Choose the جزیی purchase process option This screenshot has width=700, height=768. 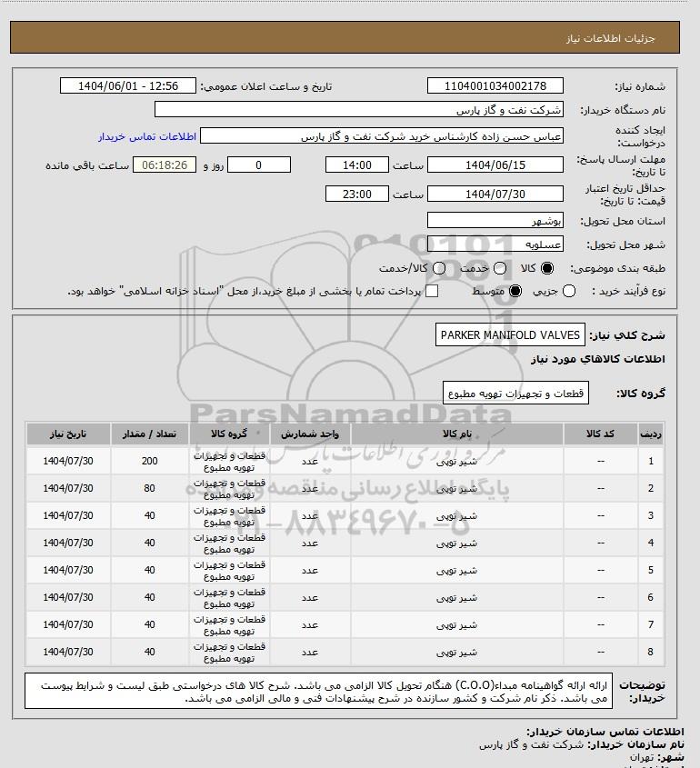(x=569, y=291)
